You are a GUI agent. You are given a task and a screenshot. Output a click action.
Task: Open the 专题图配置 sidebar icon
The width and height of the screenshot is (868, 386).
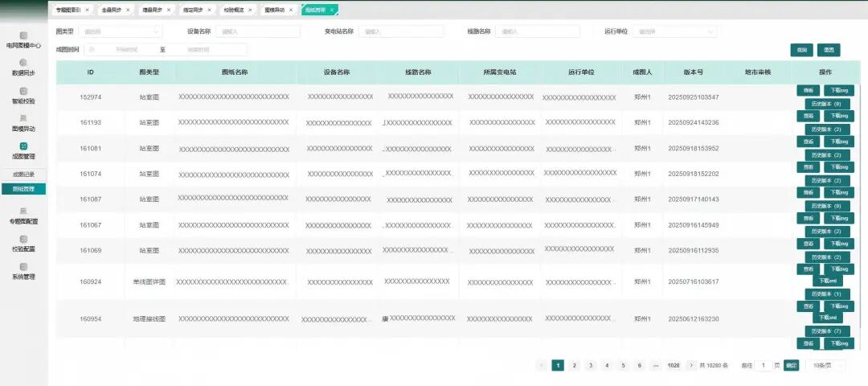click(x=23, y=211)
